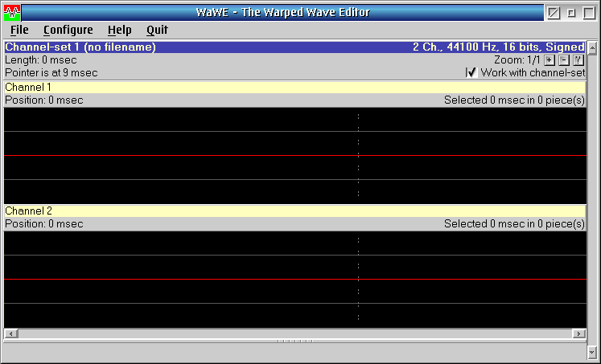
Task: Zoom in with the plus button
Action: point(550,60)
